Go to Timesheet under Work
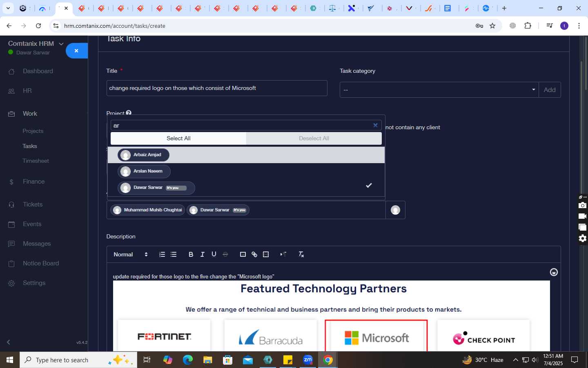 (x=36, y=161)
